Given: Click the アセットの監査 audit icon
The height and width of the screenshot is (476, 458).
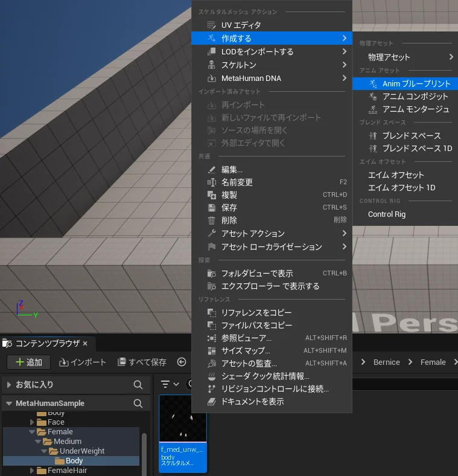Looking at the screenshot, I should click(211, 364).
